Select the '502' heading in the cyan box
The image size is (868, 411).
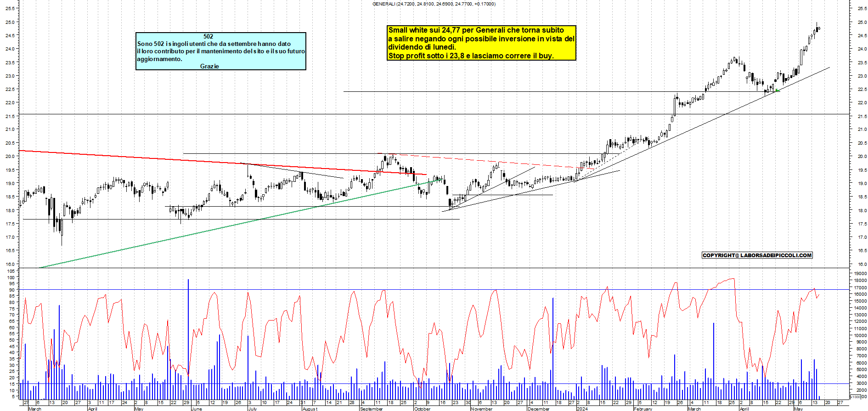[208, 36]
